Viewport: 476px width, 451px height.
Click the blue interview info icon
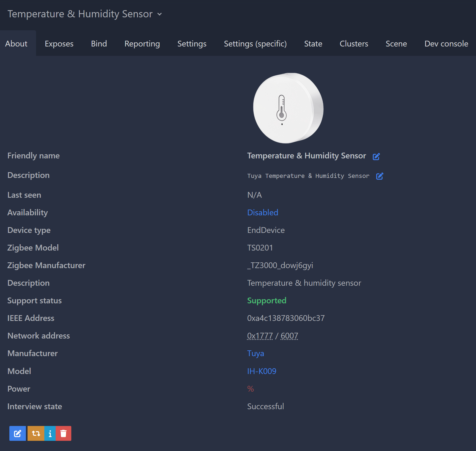(x=50, y=433)
